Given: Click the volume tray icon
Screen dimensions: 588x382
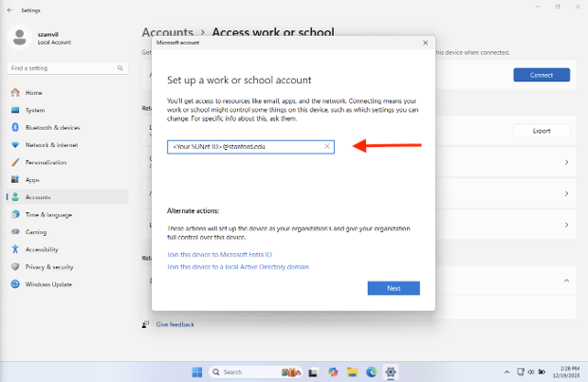Looking at the screenshot, I should coord(531,372).
